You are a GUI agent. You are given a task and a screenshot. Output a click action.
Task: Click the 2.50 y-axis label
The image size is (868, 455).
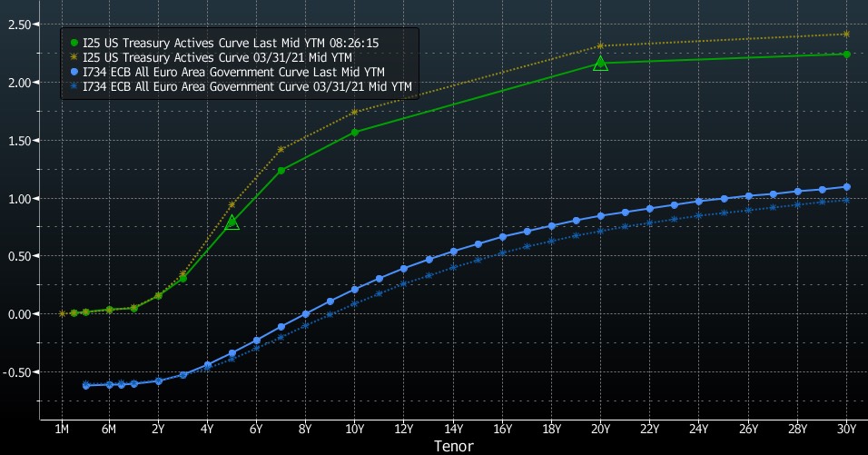pyautogui.click(x=19, y=25)
